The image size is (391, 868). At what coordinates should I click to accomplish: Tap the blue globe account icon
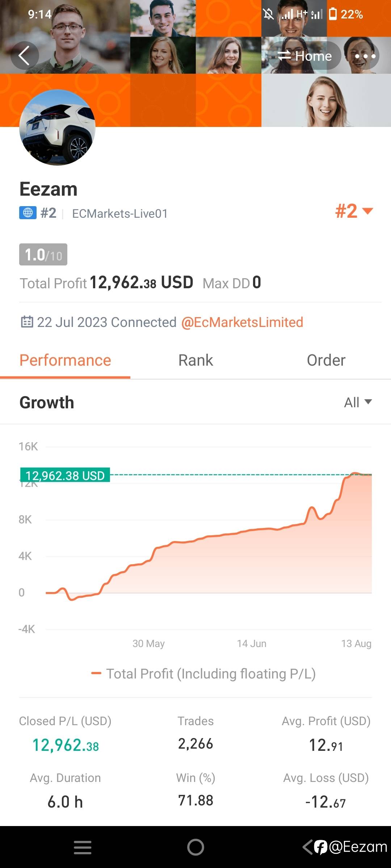(28, 213)
